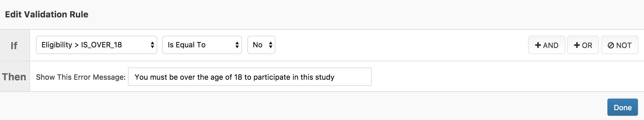This screenshot has width=644, height=120.
Task: Click the plus icon on the OR button
Action: 577,45
